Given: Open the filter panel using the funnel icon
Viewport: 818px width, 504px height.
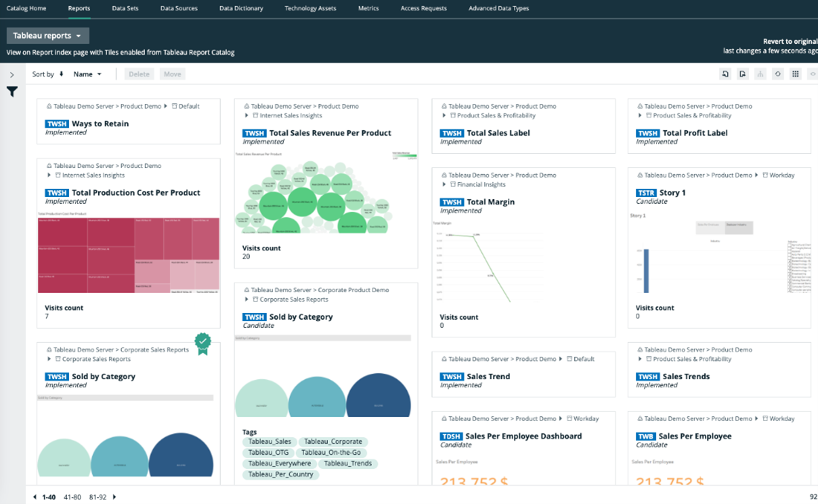Looking at the screenshot, I should coord(12,91).
